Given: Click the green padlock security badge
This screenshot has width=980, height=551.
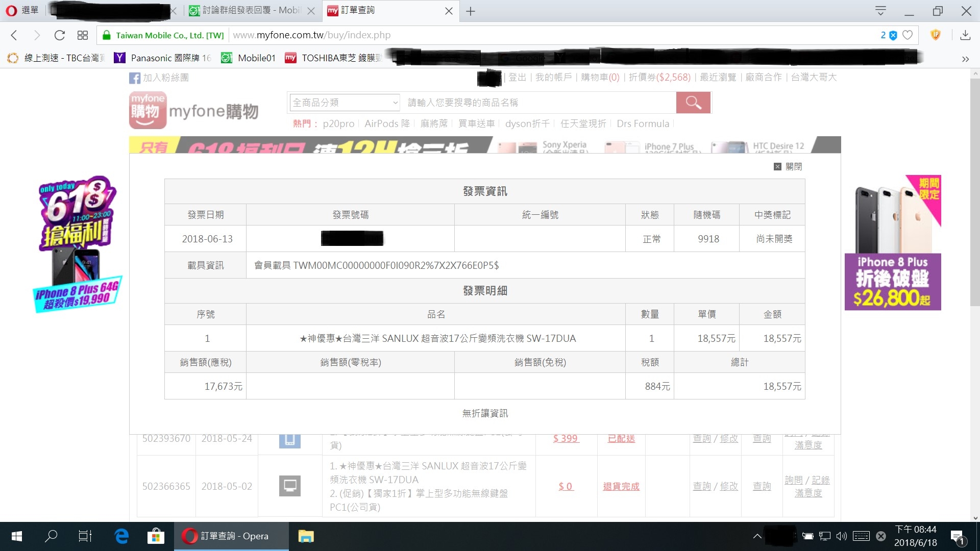Looking at the screenshot, I should coord(107,35).
